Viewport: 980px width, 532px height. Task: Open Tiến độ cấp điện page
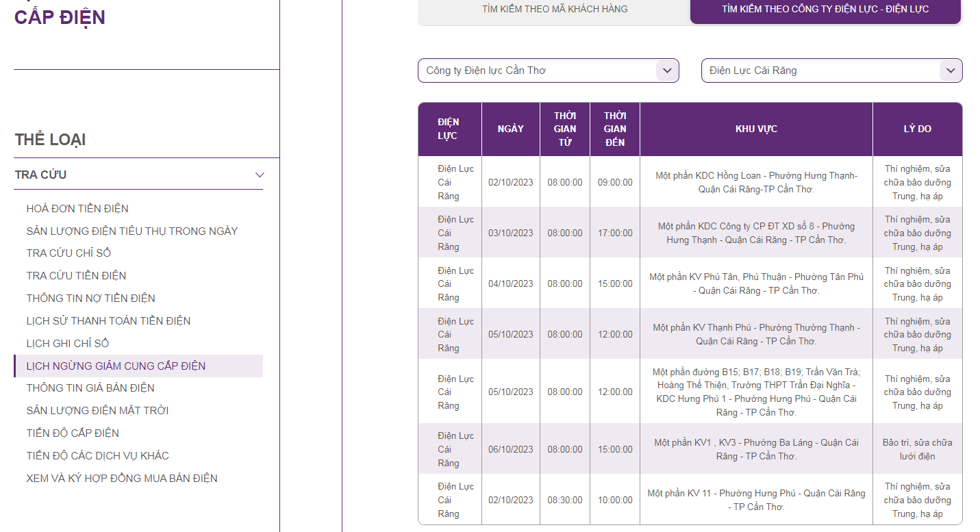click(73, 433)
